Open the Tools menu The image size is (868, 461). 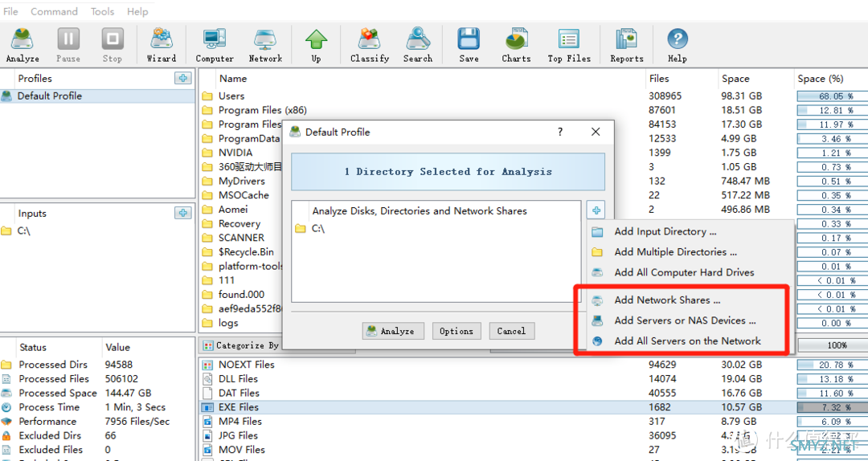[x=102, y=11]
